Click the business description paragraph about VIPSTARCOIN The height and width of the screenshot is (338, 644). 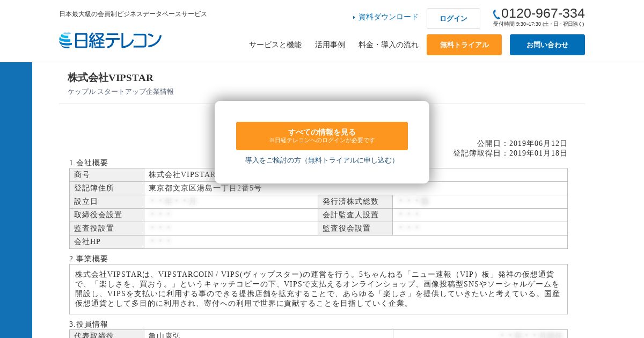[x=318, y=289]
